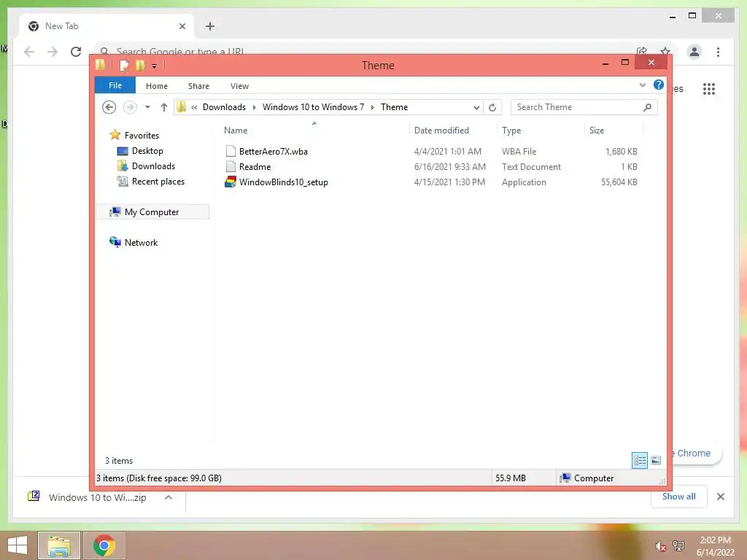Sort by Size column header
The height and width of the screenshot is (560, 747).
[597, 131]
